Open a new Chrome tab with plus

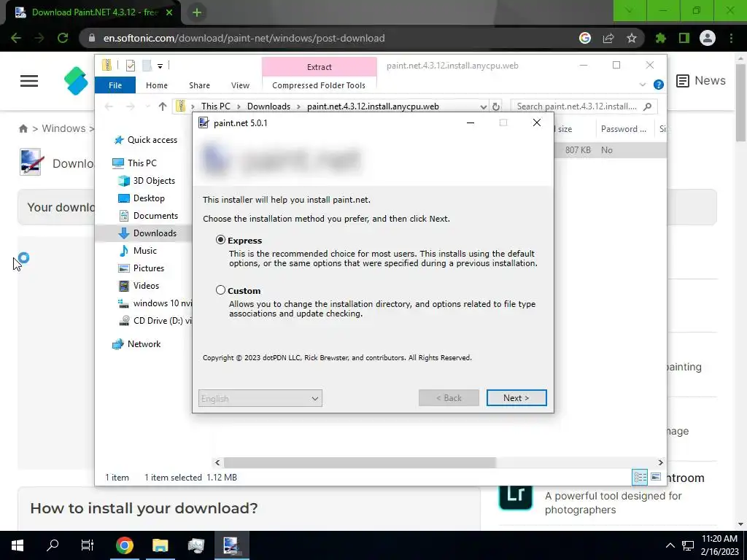(x=197, y=13)
